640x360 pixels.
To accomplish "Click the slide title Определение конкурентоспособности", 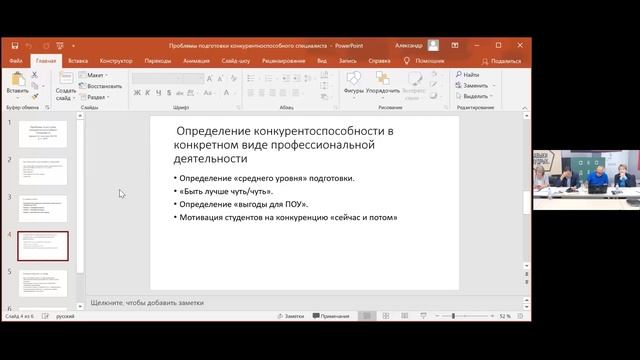I will tap(283, 145).
